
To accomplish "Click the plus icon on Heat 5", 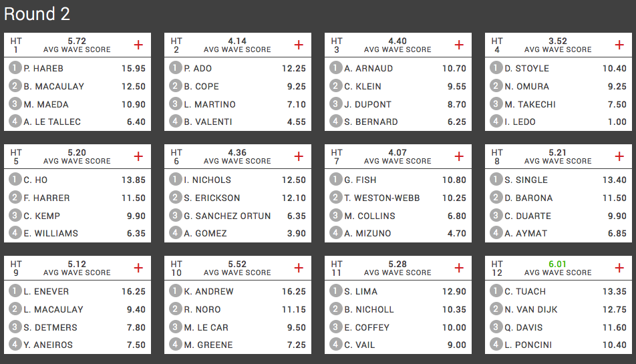I will point(138,156).
